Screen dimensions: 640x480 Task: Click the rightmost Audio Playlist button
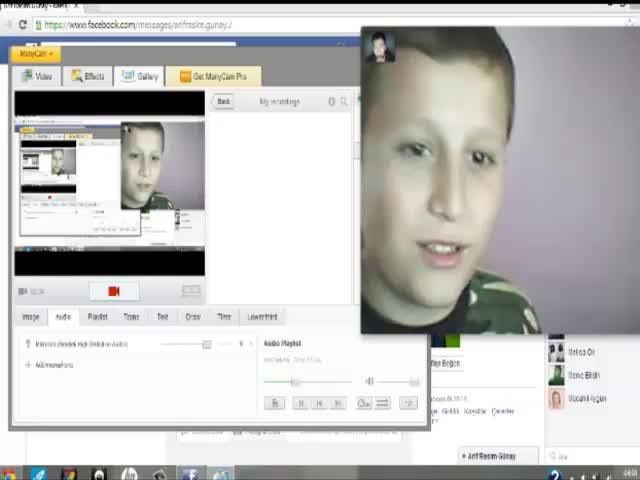click(x=408, y=403)
